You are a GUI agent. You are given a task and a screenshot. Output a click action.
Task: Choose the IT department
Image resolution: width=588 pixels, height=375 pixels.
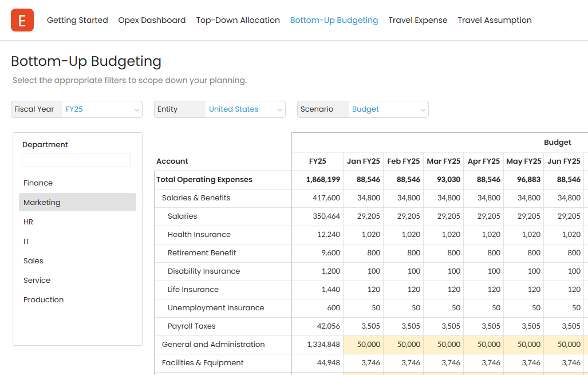pyautogui.click(x=26, y=242)
